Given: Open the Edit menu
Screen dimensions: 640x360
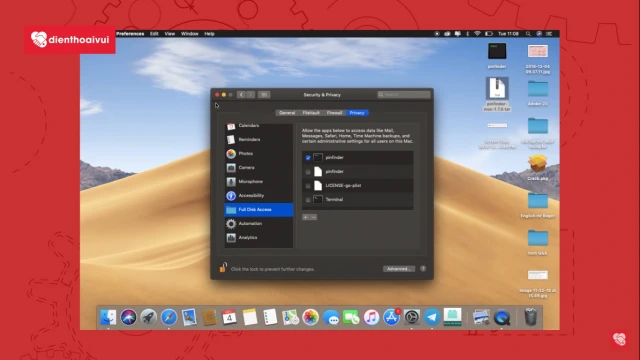Looking at the screenshot, I should pyautogui.click(x=154, y=34).
